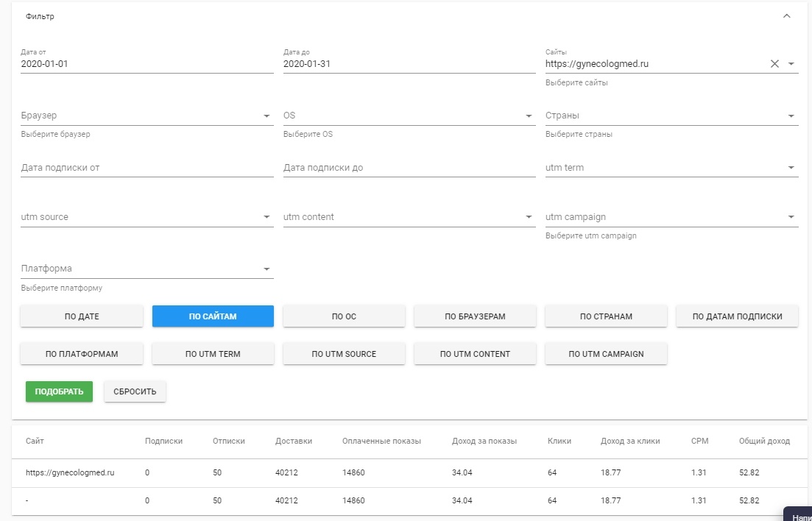
Task: Open the utm term dropdown
Action: pos(791,168)
